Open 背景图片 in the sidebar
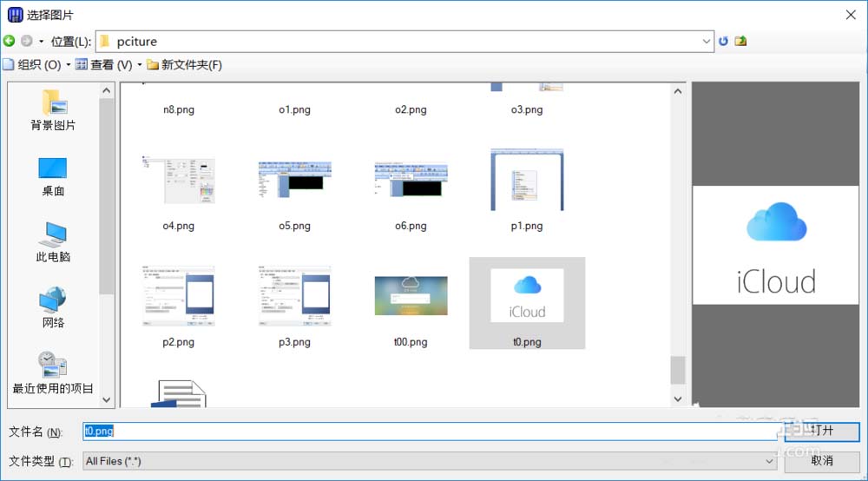The image size is (868, 481). [53, 110]
